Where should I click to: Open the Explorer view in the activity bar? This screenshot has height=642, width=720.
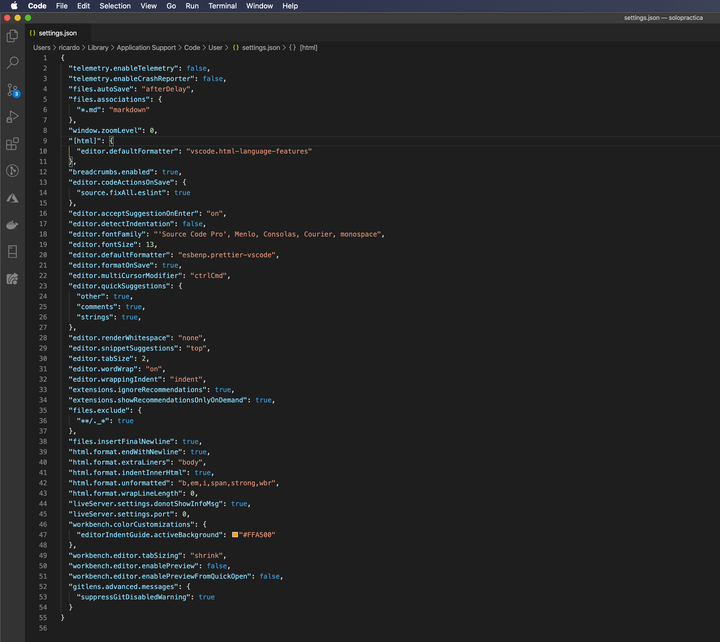click(x=13, y=36)
